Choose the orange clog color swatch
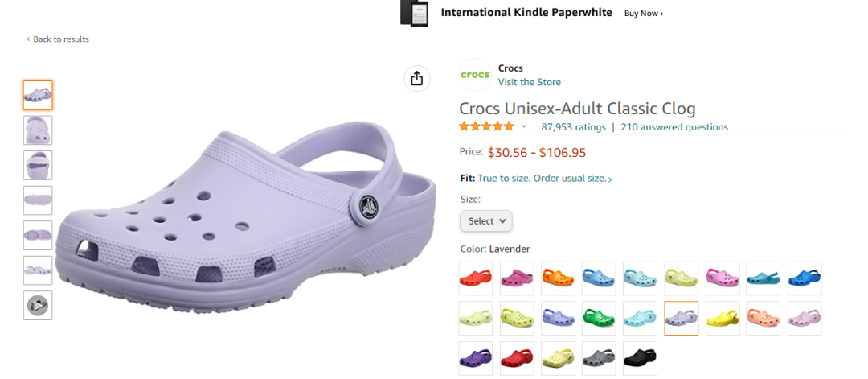The height and width of the screenshot is (379, 868). [x=558, y=278]
